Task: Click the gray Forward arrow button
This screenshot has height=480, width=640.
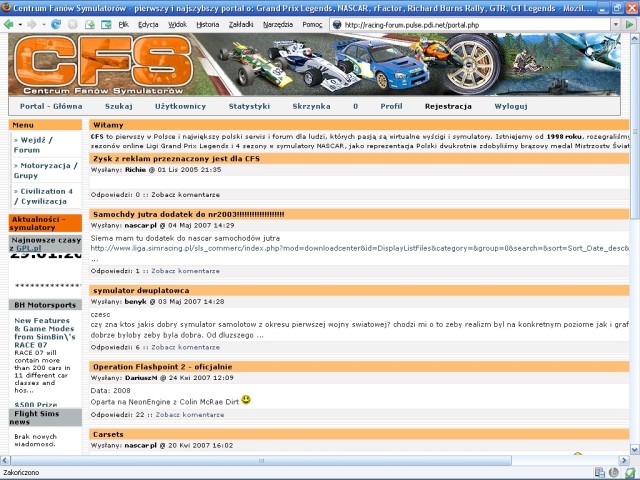Action: 32,24
